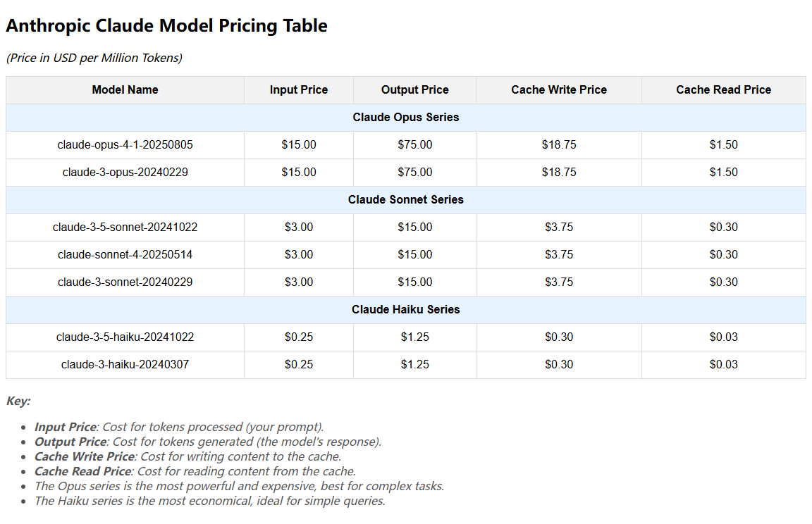Viewport: 812px width, 524px height.
Task: Click the claude-sonnet-4-20250514 model name cell
Action: (x=125, y=254)
